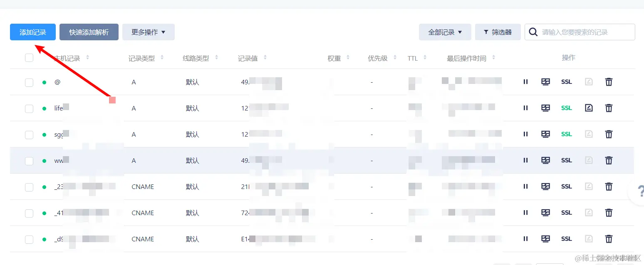This screenshot has width=644, height=265.
Task: Click the green SSL in sgc row
Action: click(567, 134)
